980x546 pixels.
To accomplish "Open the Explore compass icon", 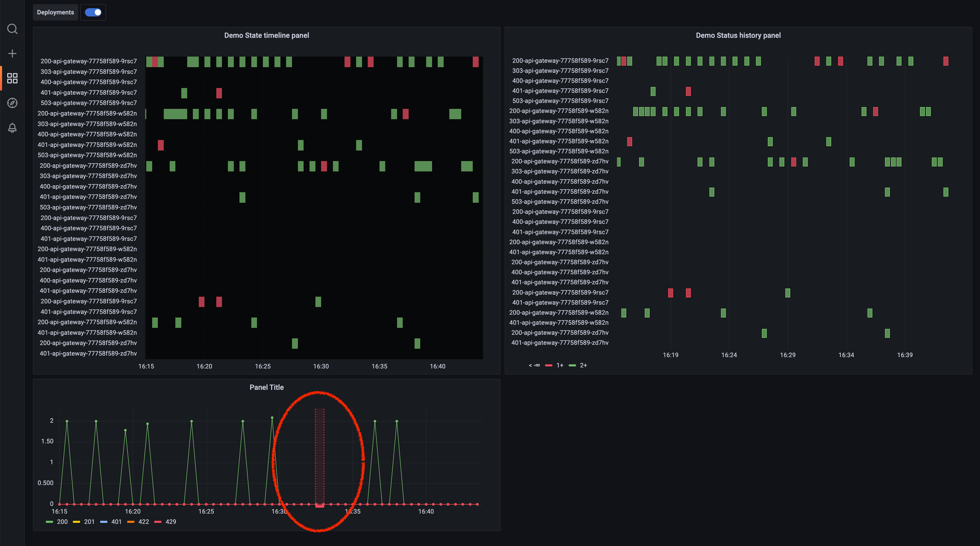I will click(x=12, y=103).
